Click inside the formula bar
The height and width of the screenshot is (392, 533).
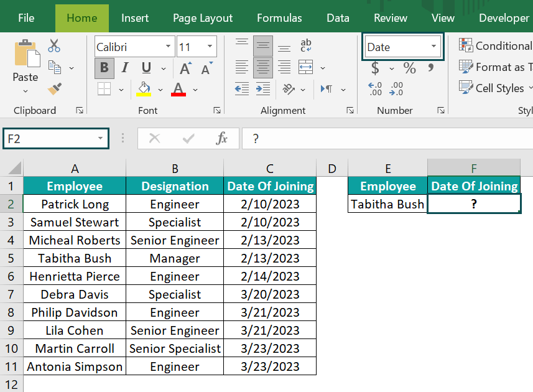point(373,138)
